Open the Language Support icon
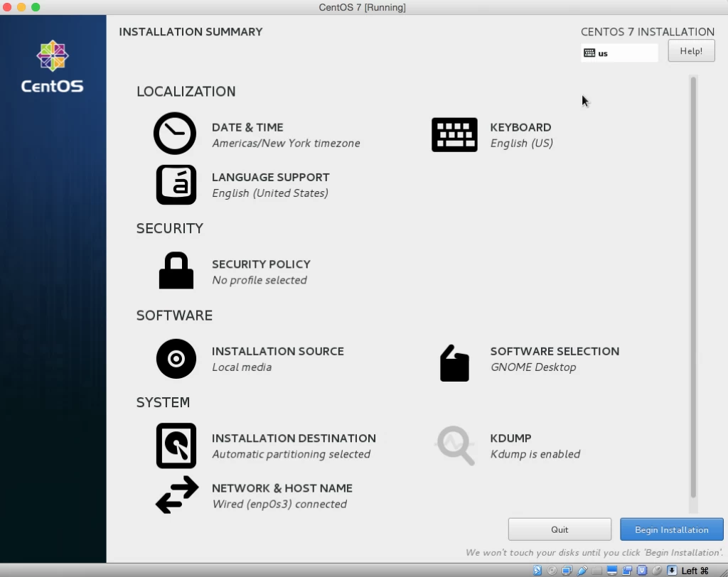The image size is (728, 577). (176, 185)
